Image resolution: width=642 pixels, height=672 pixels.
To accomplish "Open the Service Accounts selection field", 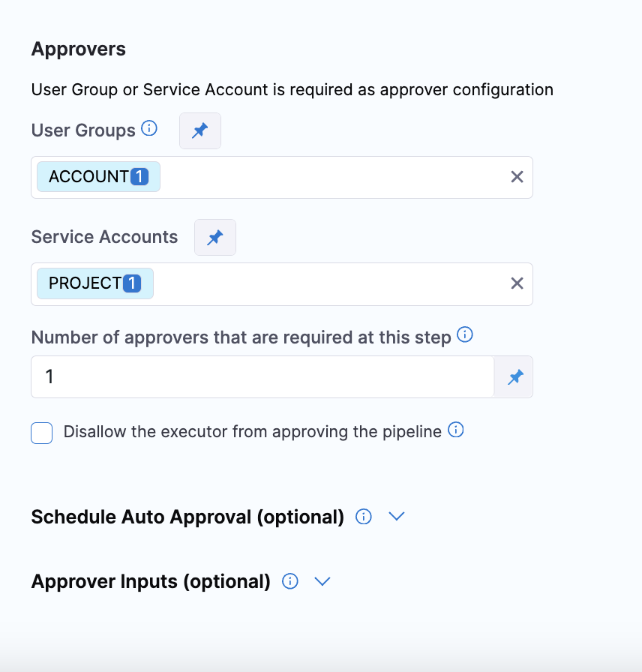I will point(330,283).
